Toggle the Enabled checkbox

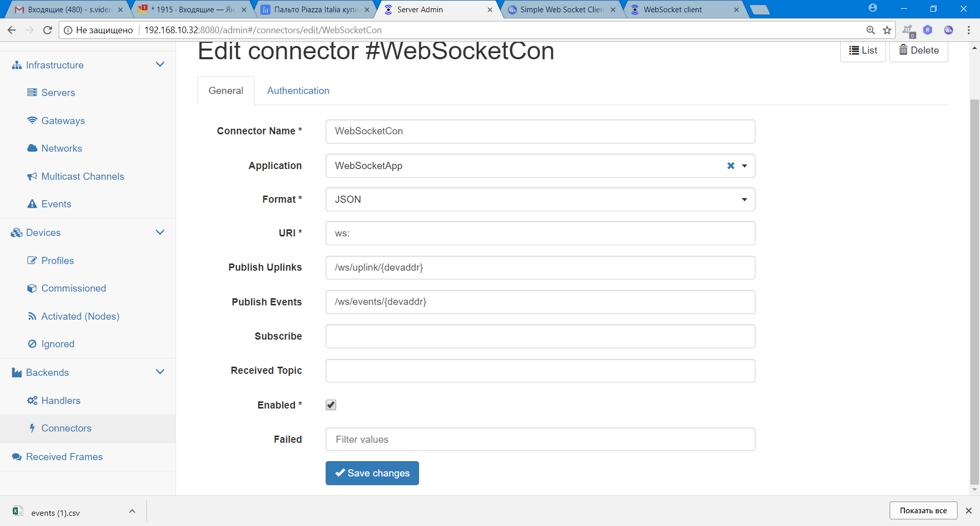tap(331, 404)
